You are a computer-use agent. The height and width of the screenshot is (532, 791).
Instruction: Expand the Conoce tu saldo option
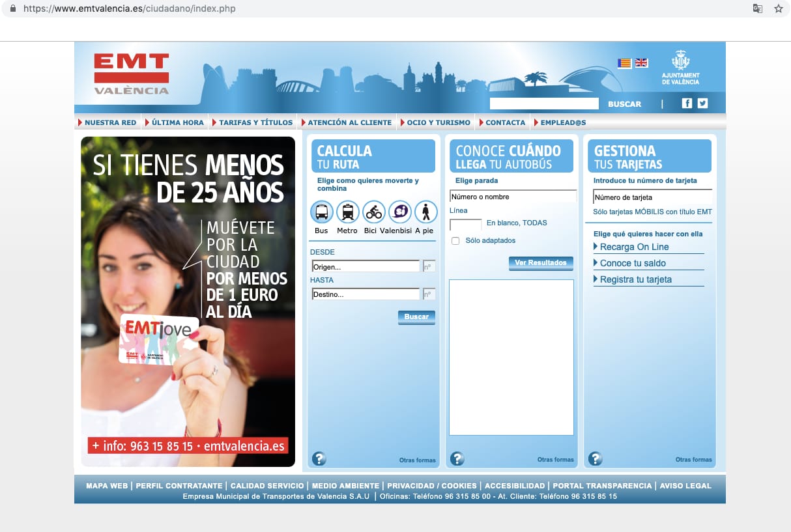click(633, 263)
